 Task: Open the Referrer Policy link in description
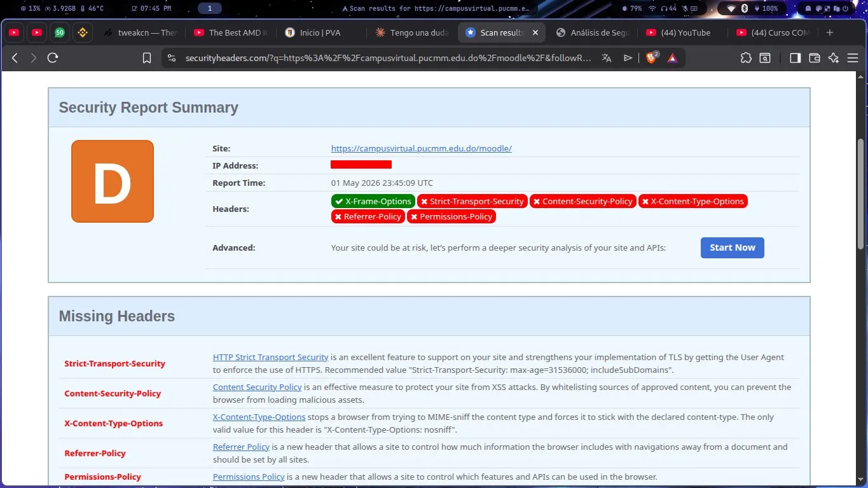pyautogui.click(x=241, y=447)
